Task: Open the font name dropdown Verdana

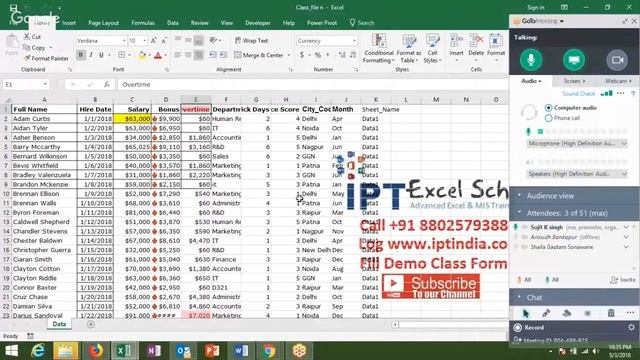Action: tap(124, 41)
